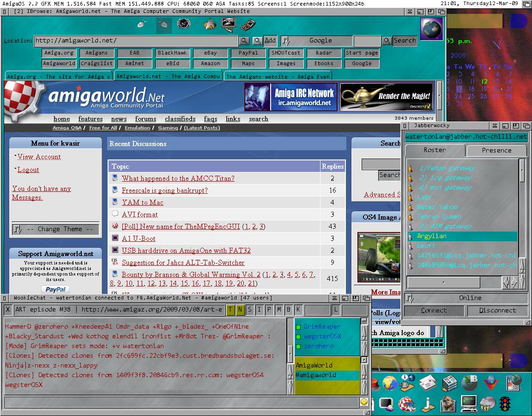532x416 pixels.
Task: Click the spinning globe transfer icon in IBrowse
Action: coord(431,29)
